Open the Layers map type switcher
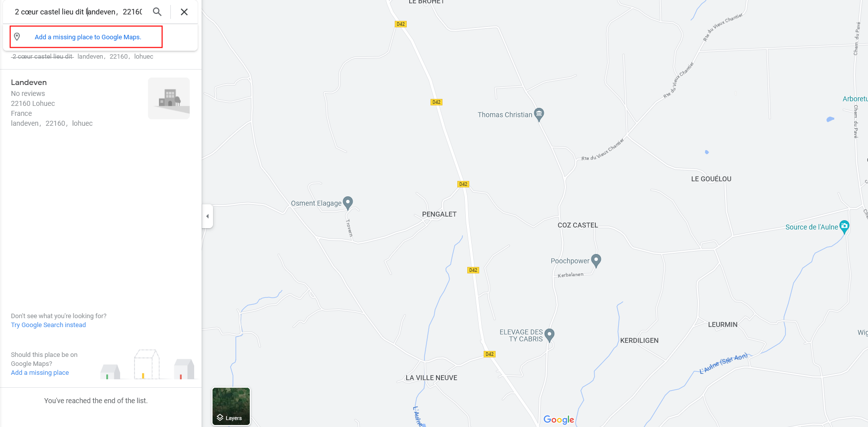868x427 pixels. click(231, 407)
